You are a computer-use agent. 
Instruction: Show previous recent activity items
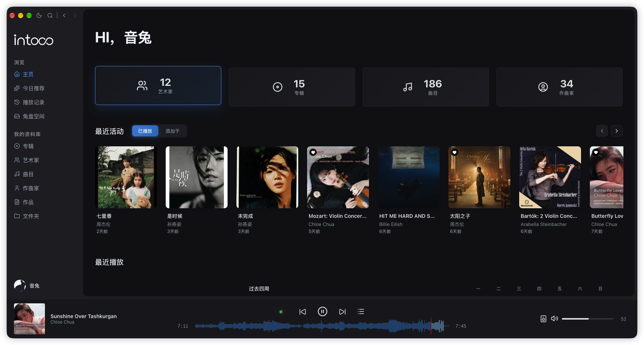[x=602, y=131]
